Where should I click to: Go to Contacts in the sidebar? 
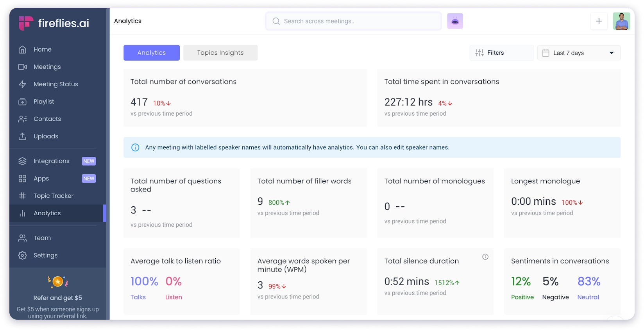[47, 119]
